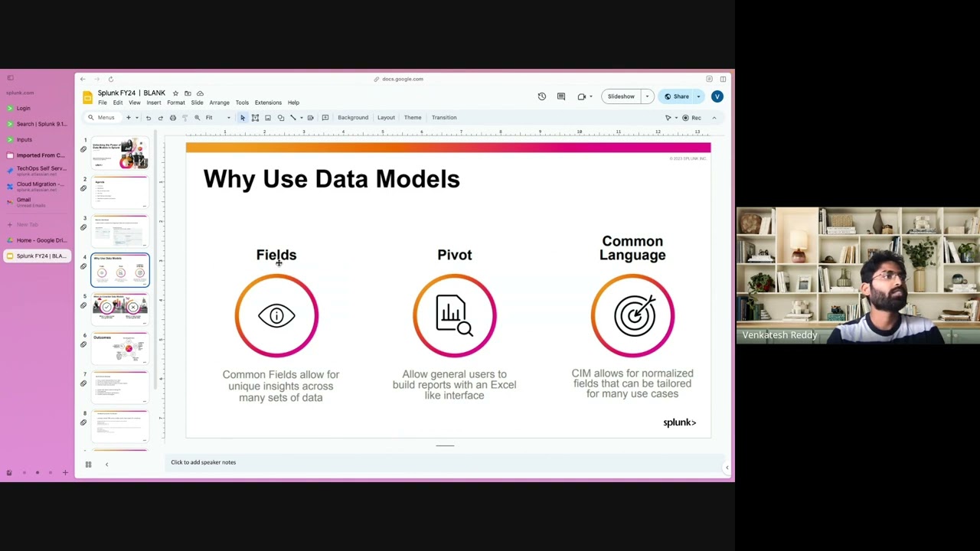The image size is (980, 551).
Task: Click to add speaker notes field
Action: coord(444,462)
